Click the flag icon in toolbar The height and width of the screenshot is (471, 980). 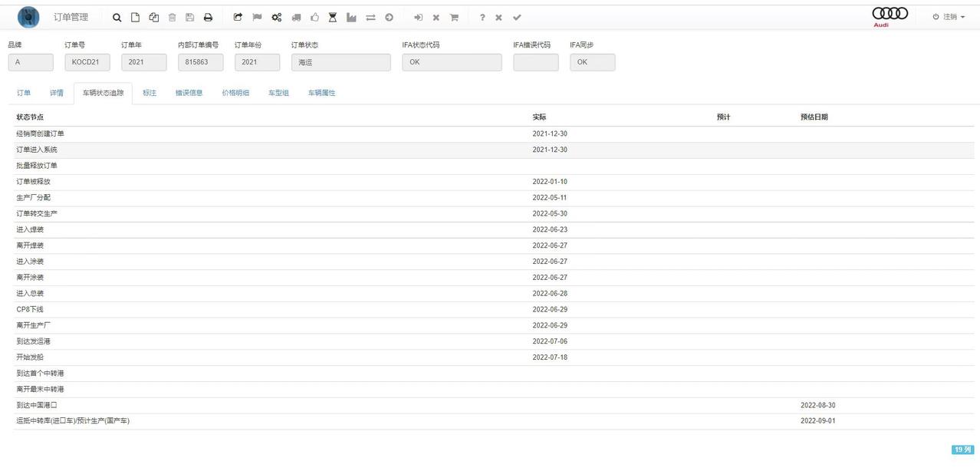click(257, 17)
